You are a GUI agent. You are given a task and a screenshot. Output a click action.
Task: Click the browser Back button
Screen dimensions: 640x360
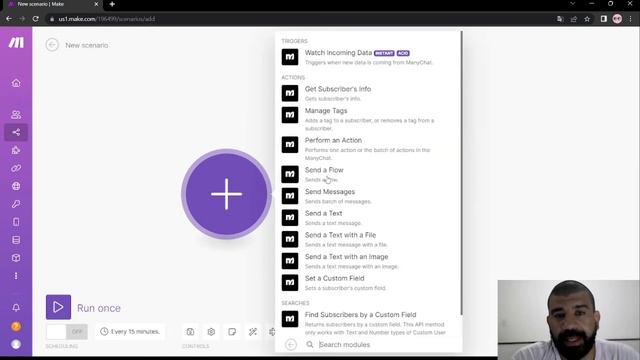click(9, 19)
